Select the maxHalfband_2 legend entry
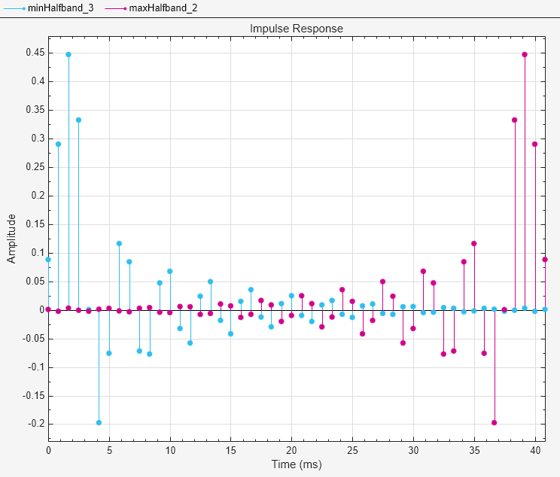The width and height of the screenshot is (560, 477). pyautogui.click(x=151, y=8)
